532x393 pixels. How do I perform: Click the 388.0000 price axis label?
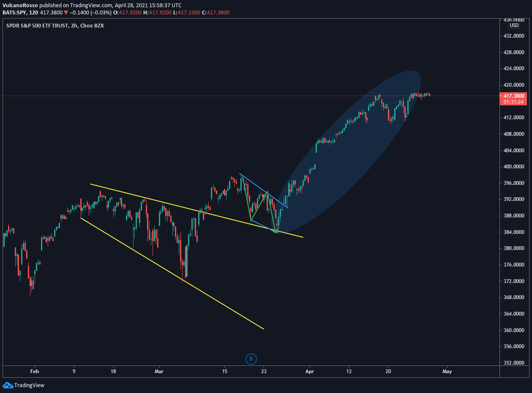(515, 216)
